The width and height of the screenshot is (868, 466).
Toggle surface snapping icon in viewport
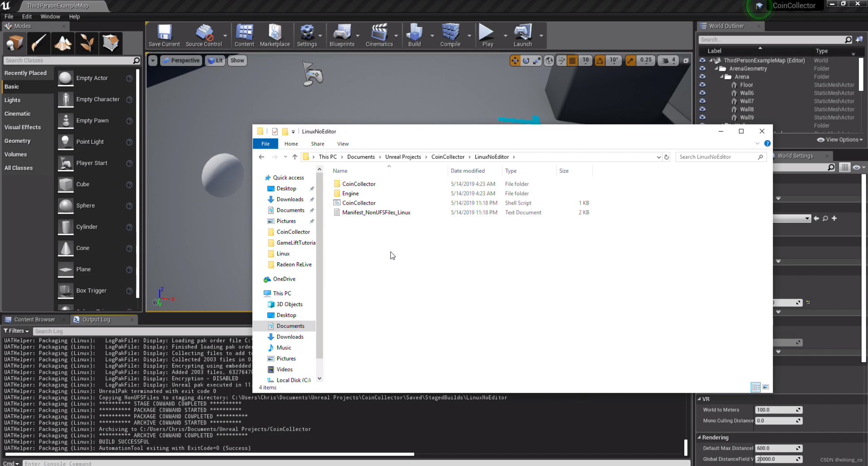[561, 61]
